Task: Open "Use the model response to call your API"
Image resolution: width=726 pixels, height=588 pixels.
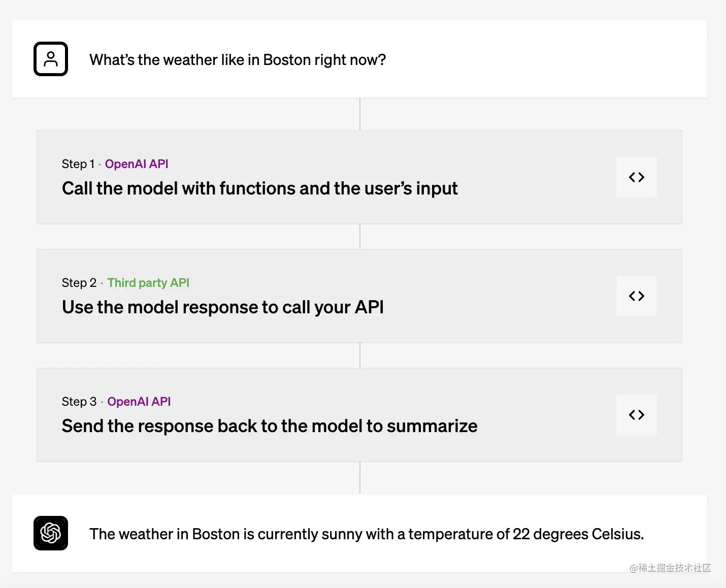Action: [x=222, y=307]
